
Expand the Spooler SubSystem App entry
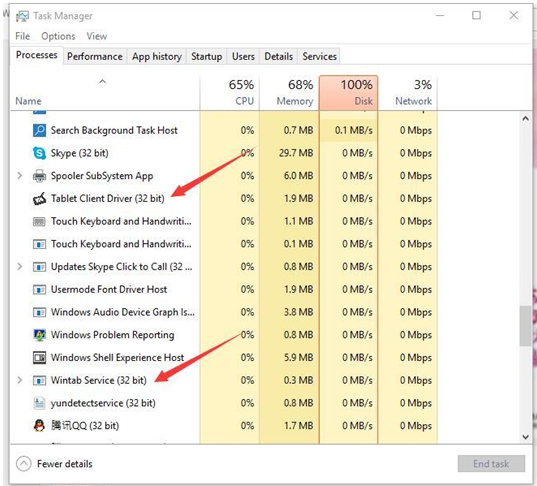(x=20, y=176)
